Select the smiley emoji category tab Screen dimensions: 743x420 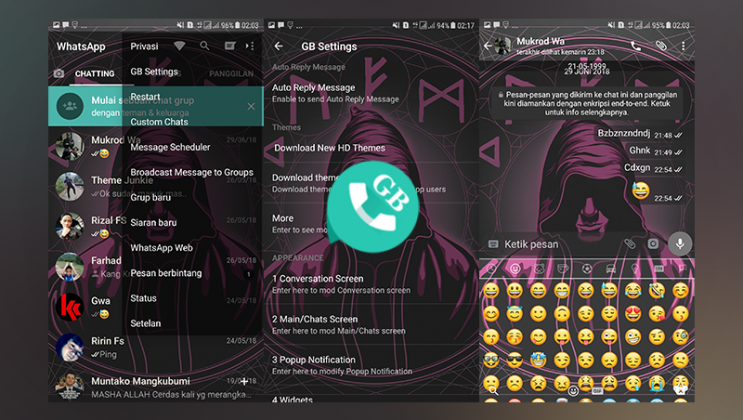[x=515, y=269]
